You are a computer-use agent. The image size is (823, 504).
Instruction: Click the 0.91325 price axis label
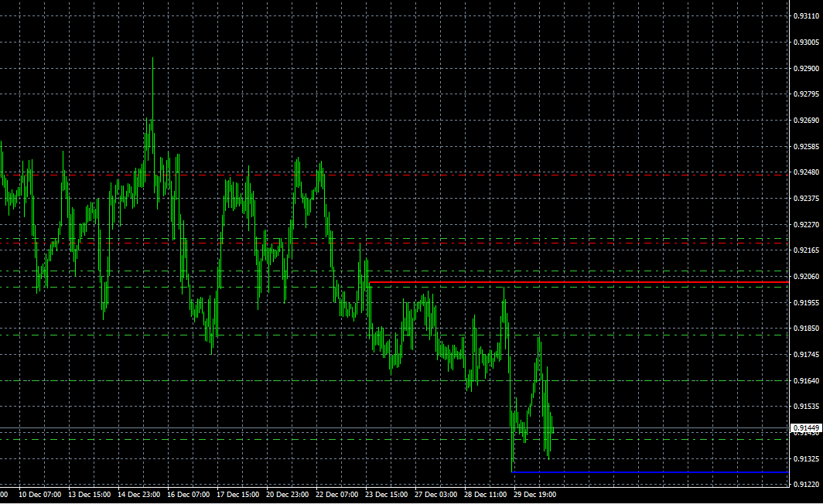click(x=806, y=459)
